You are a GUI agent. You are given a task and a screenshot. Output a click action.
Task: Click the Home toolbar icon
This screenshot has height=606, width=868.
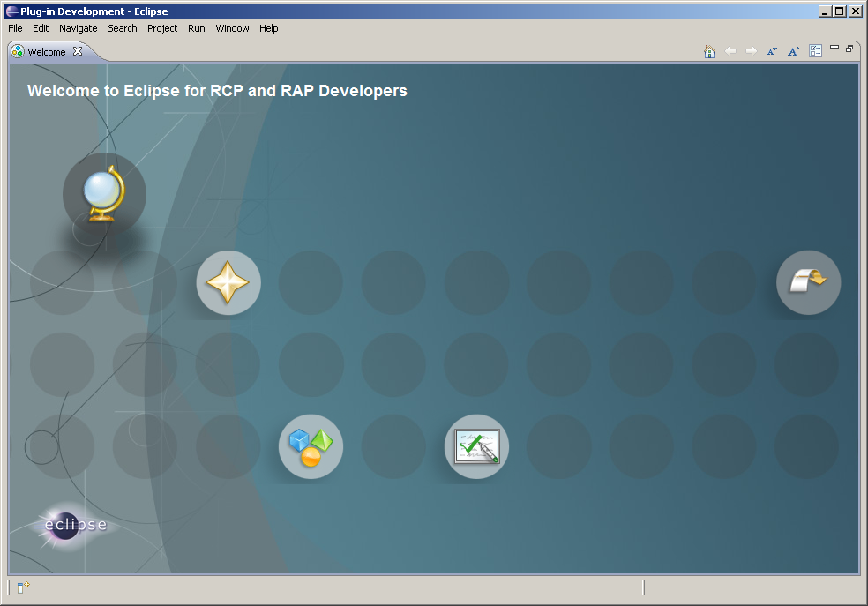(709, 51)
